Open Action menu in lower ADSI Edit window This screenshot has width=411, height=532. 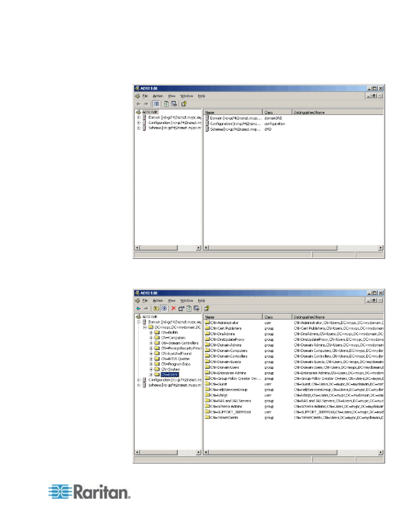coord(158,301)
